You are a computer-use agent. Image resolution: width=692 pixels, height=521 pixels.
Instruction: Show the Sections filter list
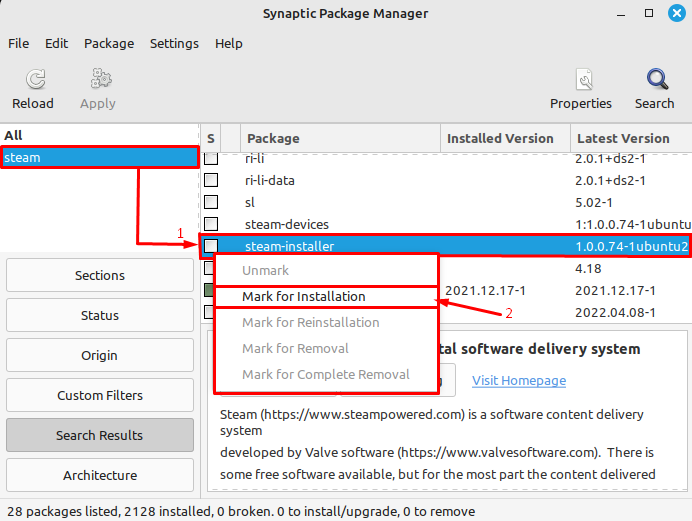click(x=100, y=275)
